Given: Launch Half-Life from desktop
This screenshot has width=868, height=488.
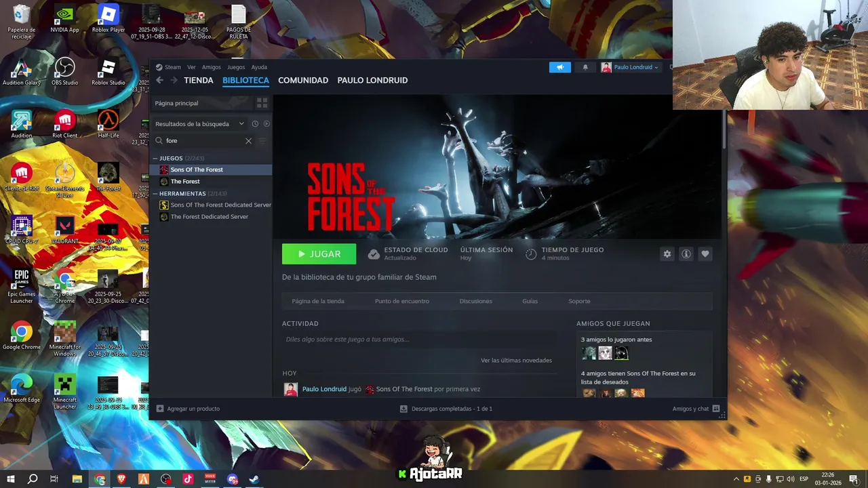Looking at the screenshot, I should click(x=108, y=124).
